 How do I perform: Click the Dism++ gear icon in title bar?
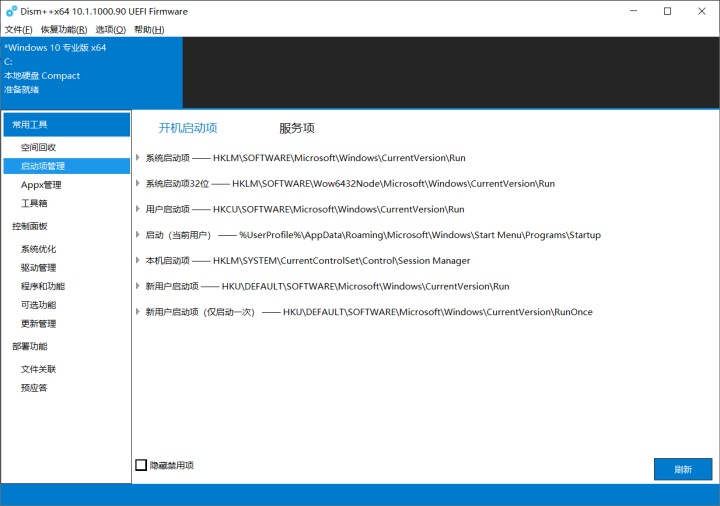tap(11, 11)
